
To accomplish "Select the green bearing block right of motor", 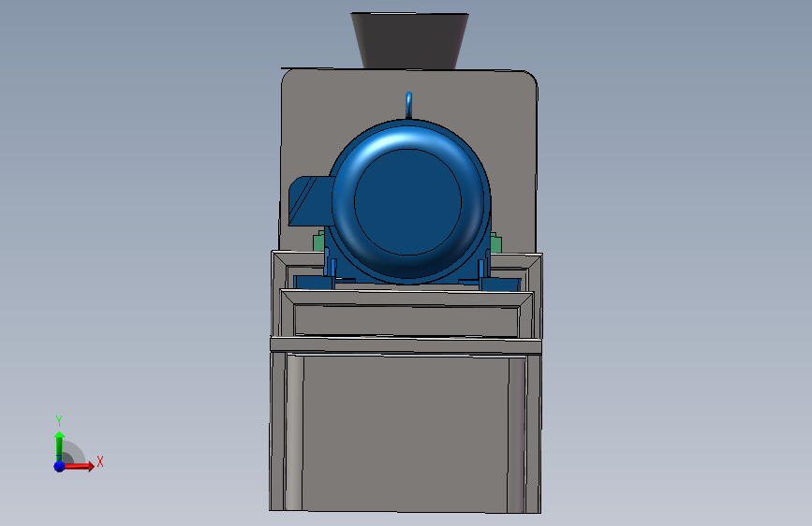I will (495, 242).
